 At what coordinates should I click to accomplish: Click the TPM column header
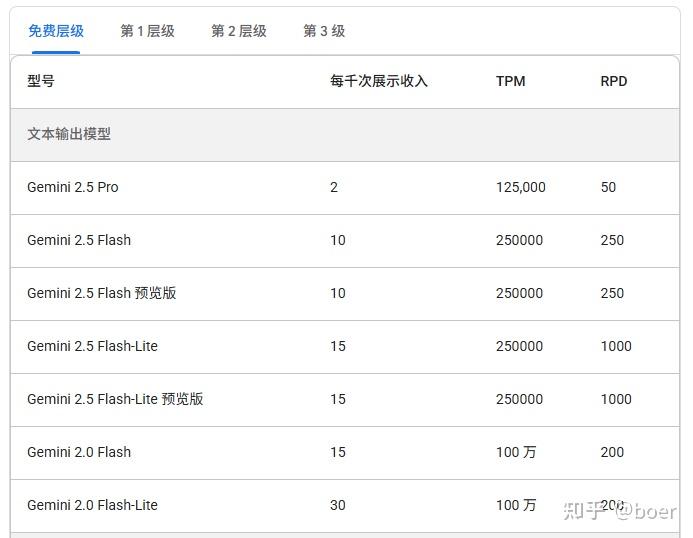point(510,81)
